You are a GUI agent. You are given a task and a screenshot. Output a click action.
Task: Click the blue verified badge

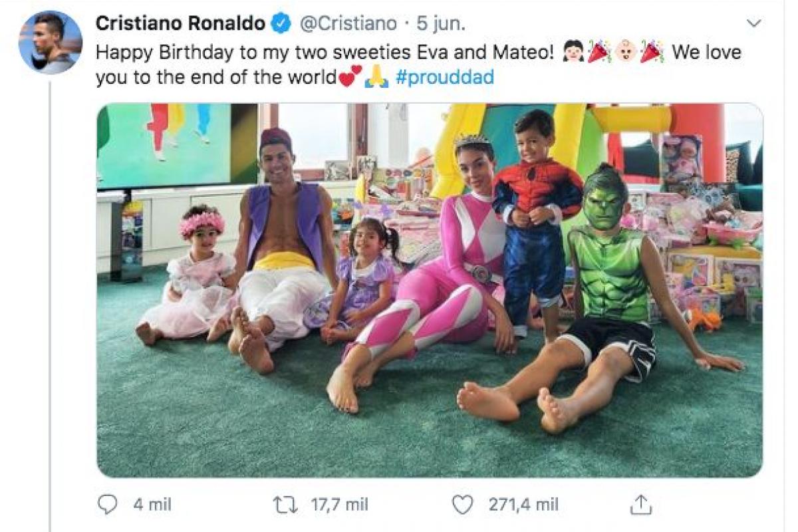point(281,24)
